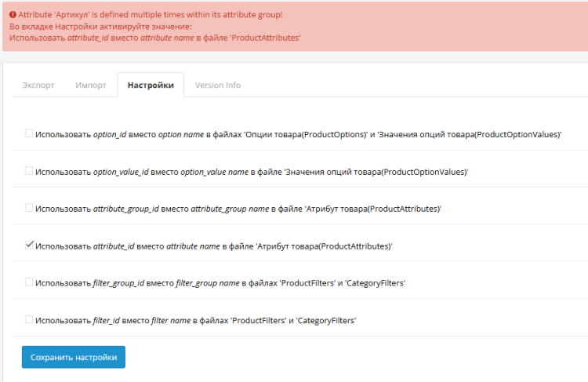The width and height of the screenshot is (588, 382).
Task: Select the Настройки tab
Action: click(151, 85)
